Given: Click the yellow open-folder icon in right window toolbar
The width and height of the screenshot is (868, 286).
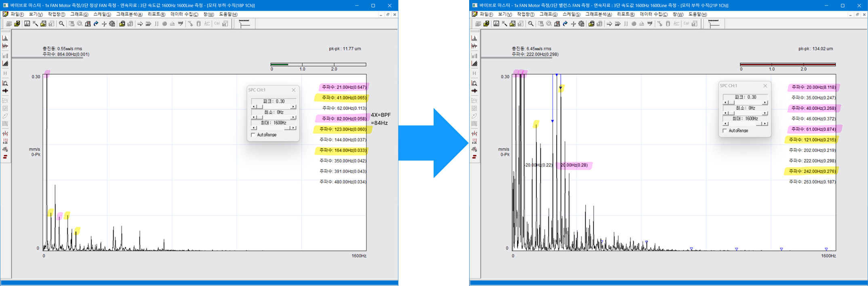Looking at the screenshot, I should point(486,24).
